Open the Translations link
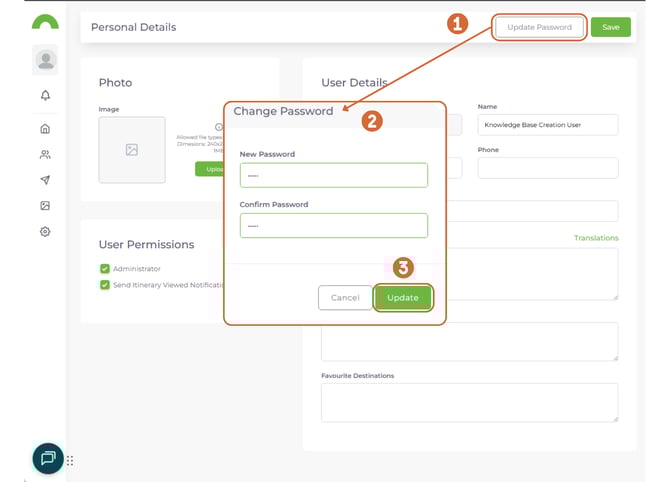The image size is (670, 482). point(596,238)
